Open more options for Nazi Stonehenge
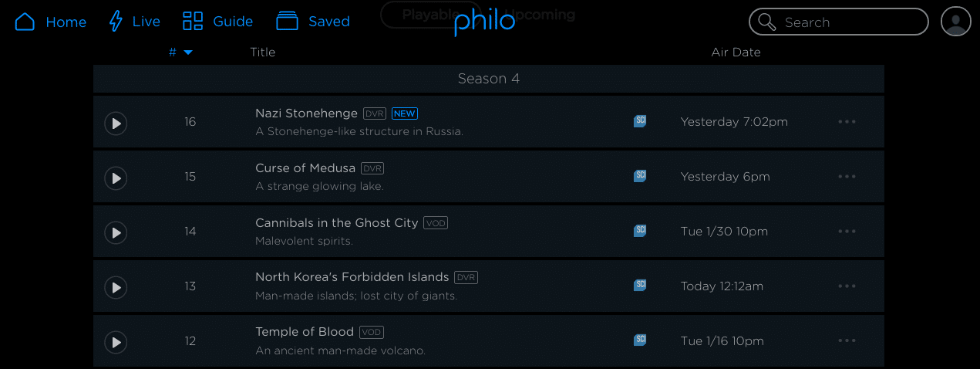This screenshot has height=369, width=980. 847,122
